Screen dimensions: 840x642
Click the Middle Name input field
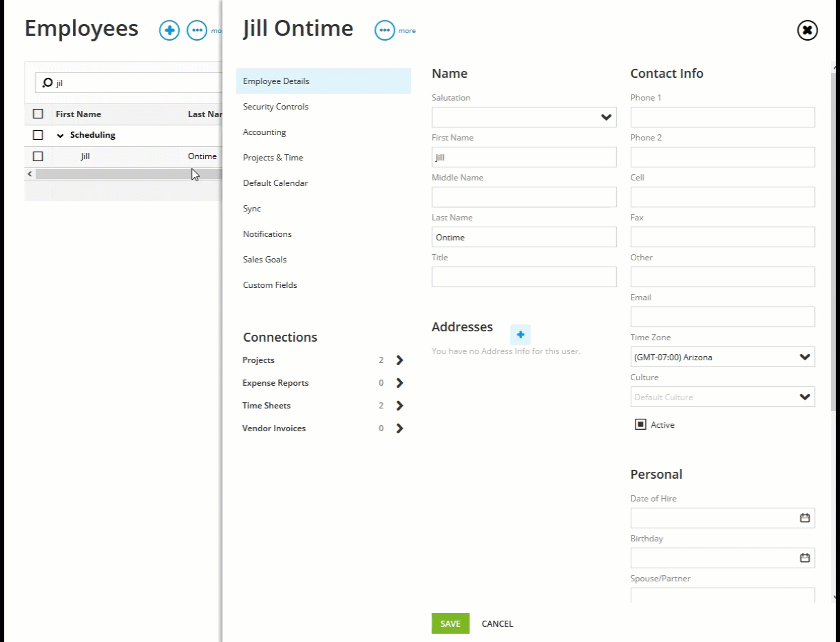(524, 197)
